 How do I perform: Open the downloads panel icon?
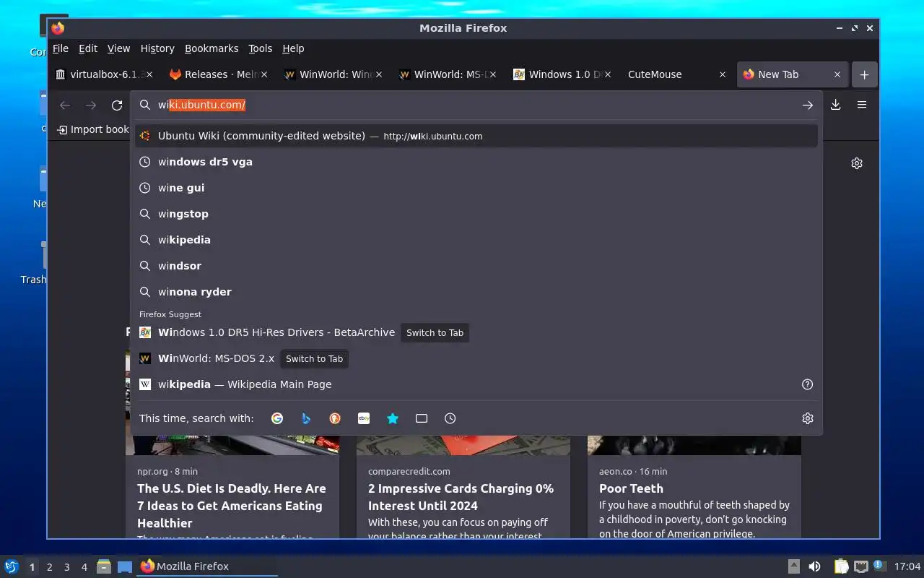[835, 105]
